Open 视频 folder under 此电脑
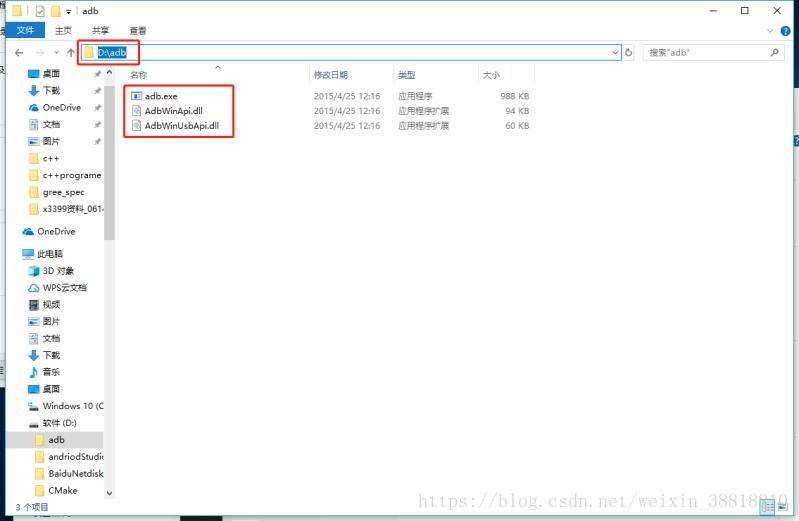Screen dimensions: 799x521 (51, 305)
